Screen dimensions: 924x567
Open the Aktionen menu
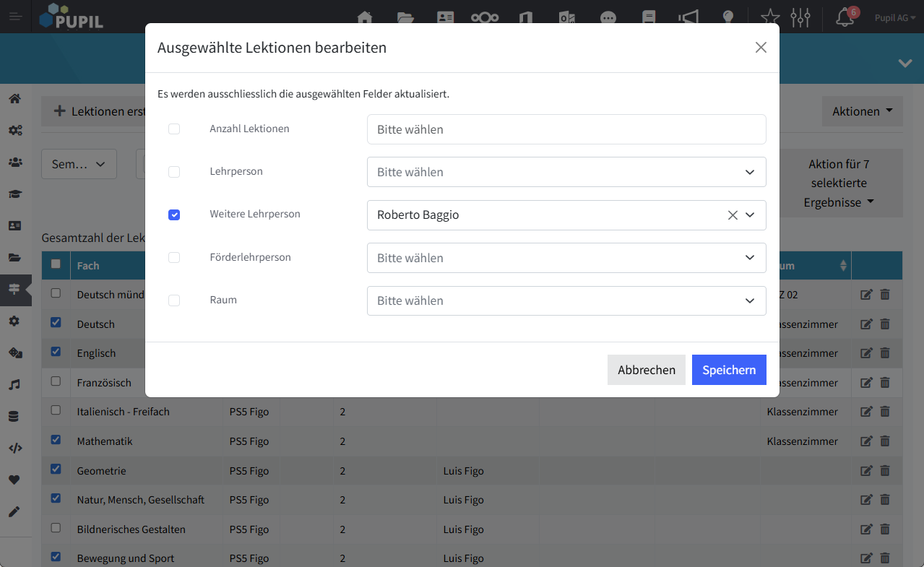(x=862, y=111)
